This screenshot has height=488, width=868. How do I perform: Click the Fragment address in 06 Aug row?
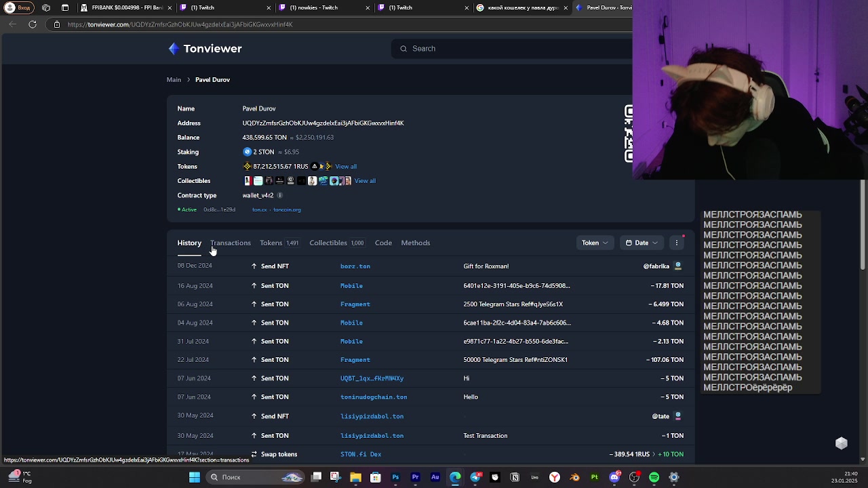click(355, 304)
